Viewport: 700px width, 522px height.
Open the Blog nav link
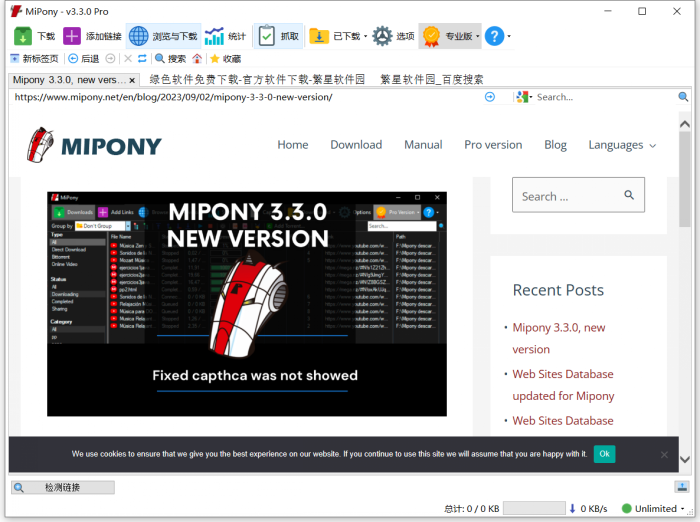click(555, 145)
